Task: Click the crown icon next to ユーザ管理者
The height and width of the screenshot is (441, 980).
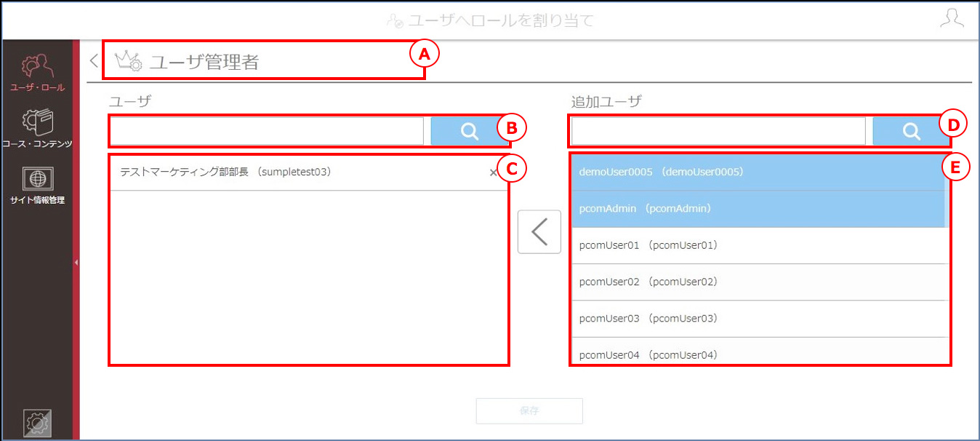Action: 129,61
